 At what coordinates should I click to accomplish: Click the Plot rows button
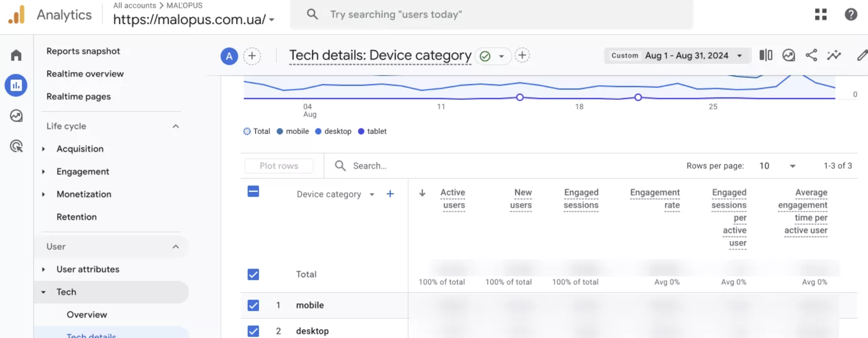tap(278, 166)
